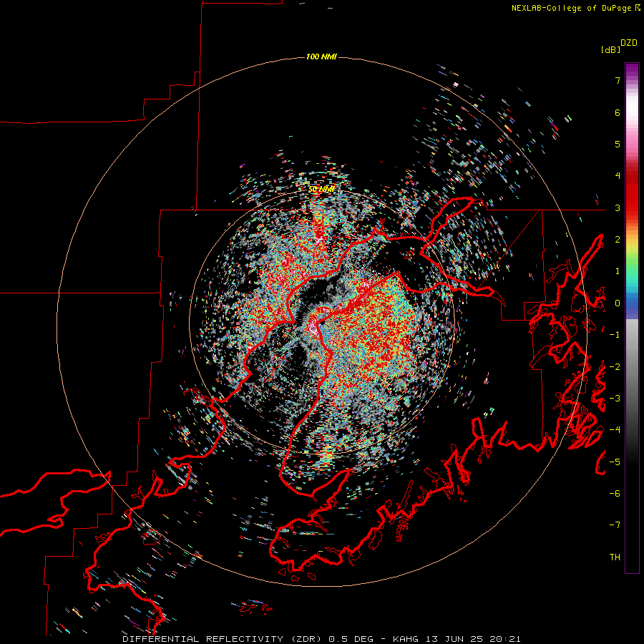Click the 4 value on the color scale
The width and height of the screenshot is (644, 644).
(618, 176)
